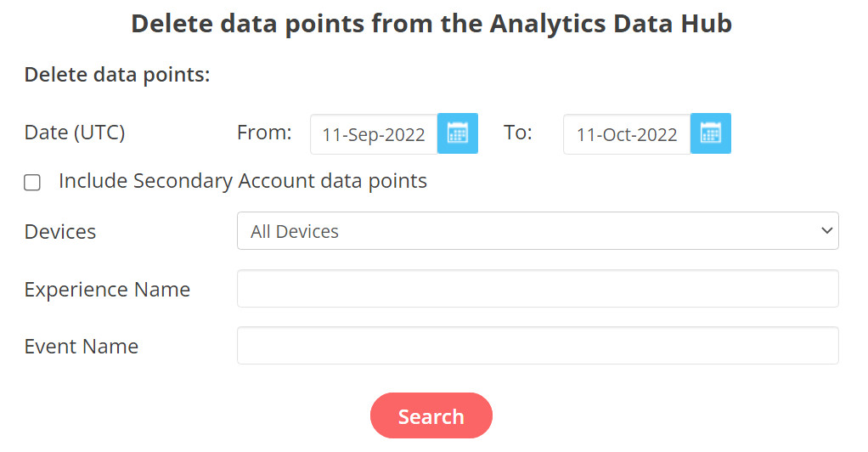Click the 'Event Name' field label

82,347
